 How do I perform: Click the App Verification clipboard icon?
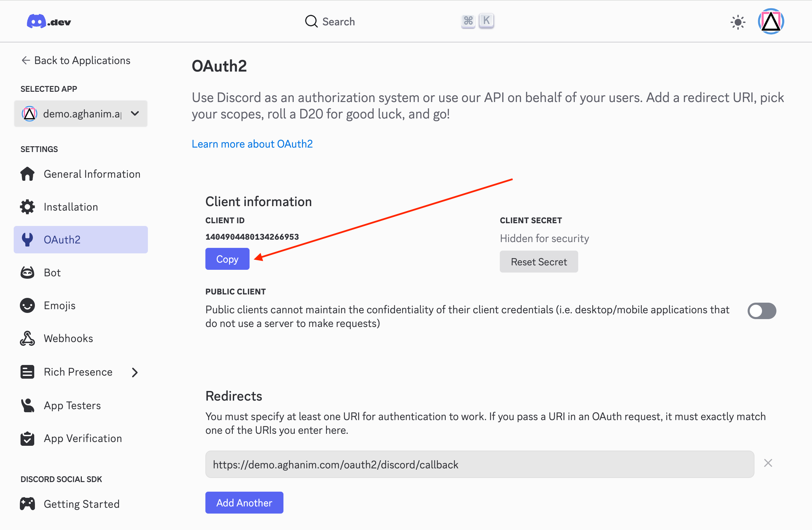pos(27,438)
